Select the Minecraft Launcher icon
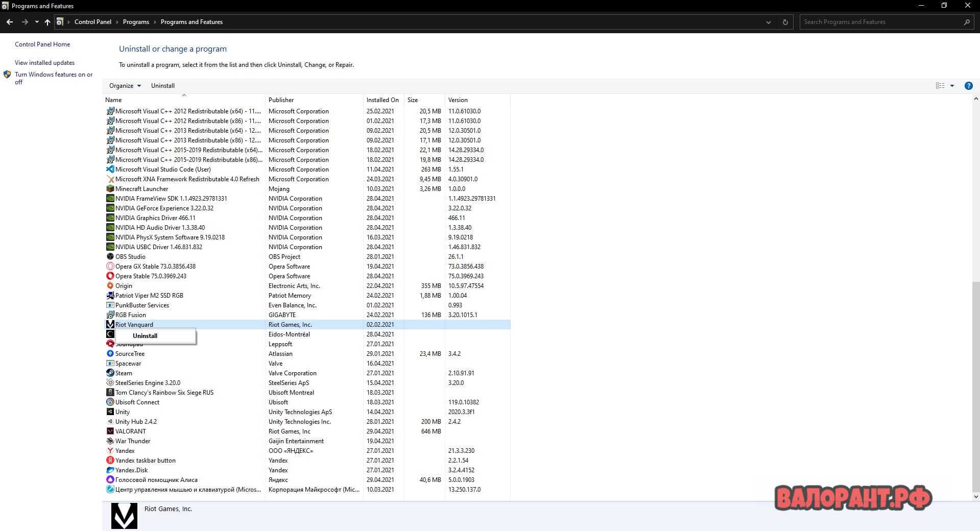Image resolution: width=980 pixels, height=531 pixels. coord(110,189)
